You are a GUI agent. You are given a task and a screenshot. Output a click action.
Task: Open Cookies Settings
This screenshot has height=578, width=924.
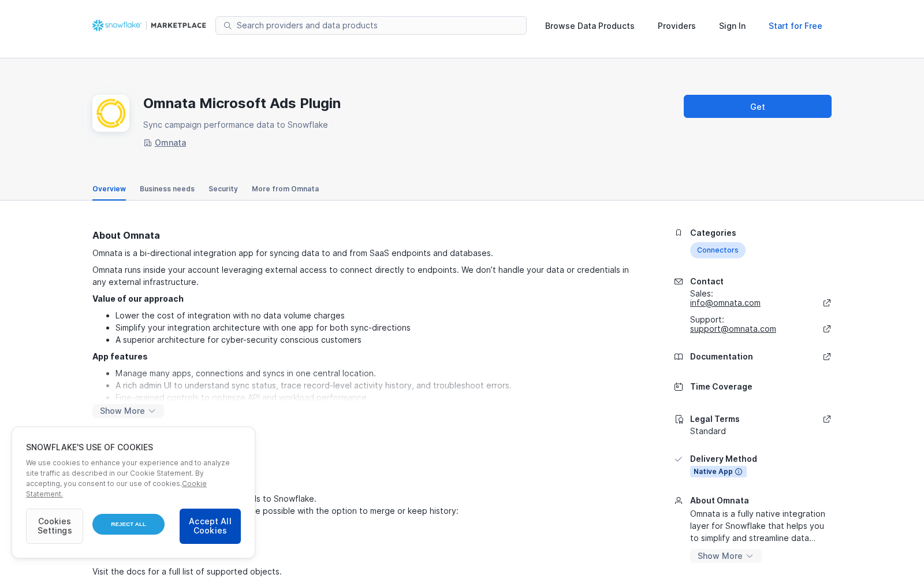[x=54, y=526]
